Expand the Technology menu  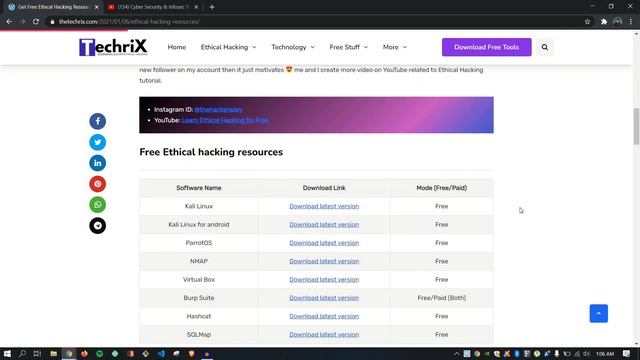click(293, 47)
